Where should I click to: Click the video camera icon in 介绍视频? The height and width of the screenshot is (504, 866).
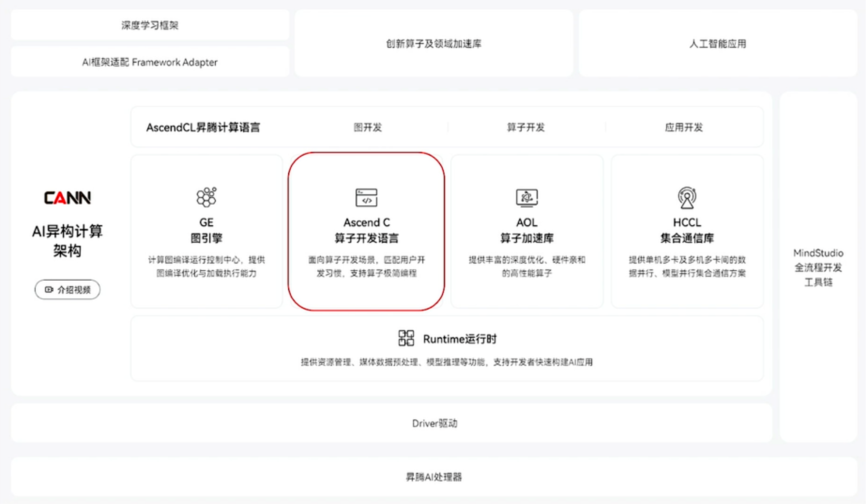[x=49, y=290]
